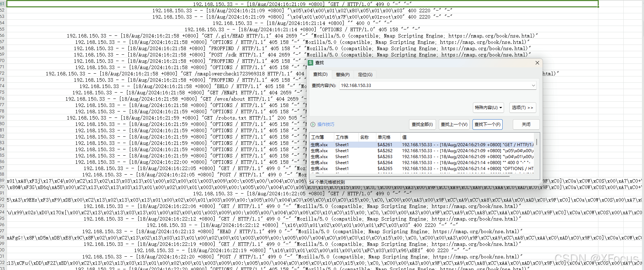Open the 替换(P) tab

[343, 74]
